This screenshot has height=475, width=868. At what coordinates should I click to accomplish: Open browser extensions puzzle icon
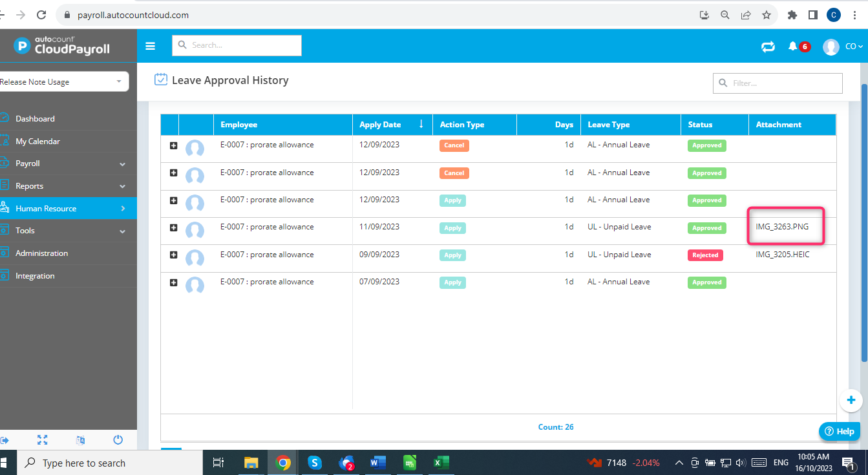tap(792, 15)
